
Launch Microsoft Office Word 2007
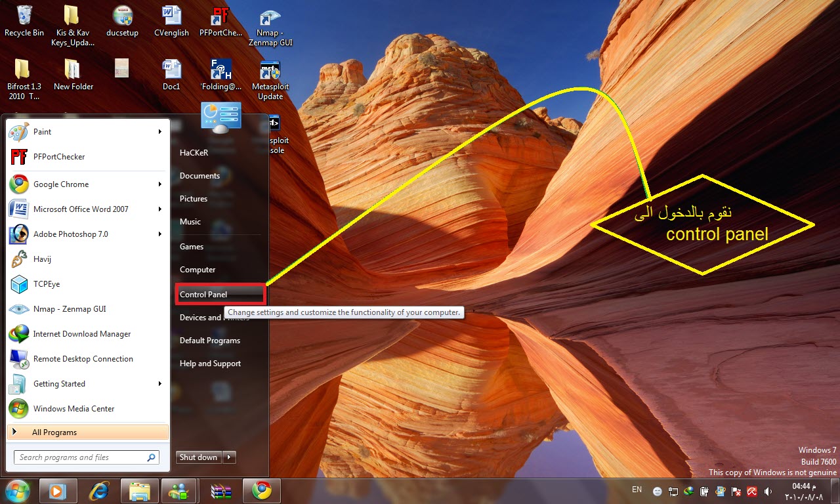tap(87, 209)
